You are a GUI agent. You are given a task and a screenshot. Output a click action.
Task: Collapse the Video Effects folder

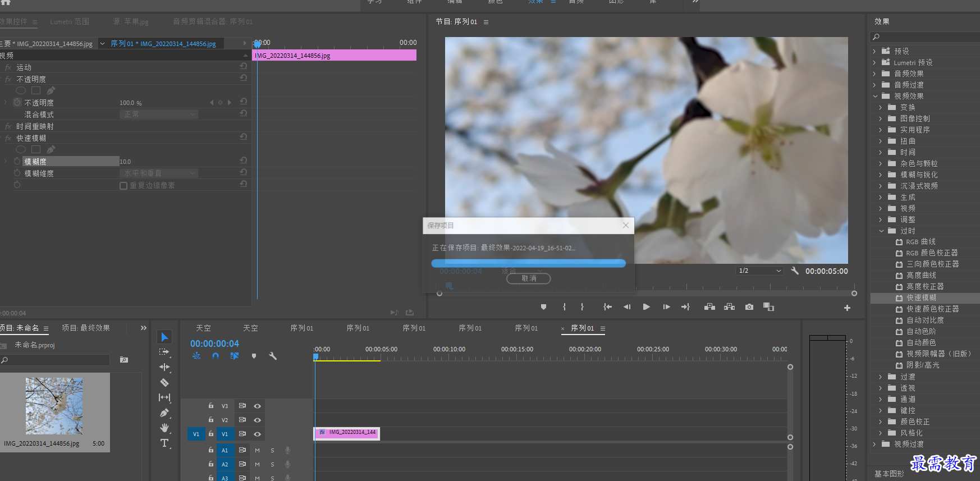pos(874,96)
